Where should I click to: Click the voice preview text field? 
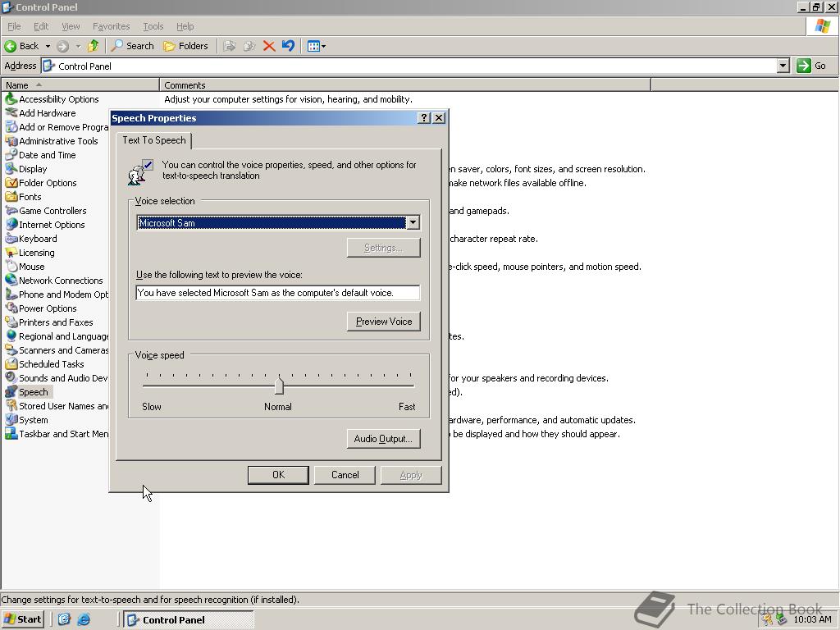[277, 293]
